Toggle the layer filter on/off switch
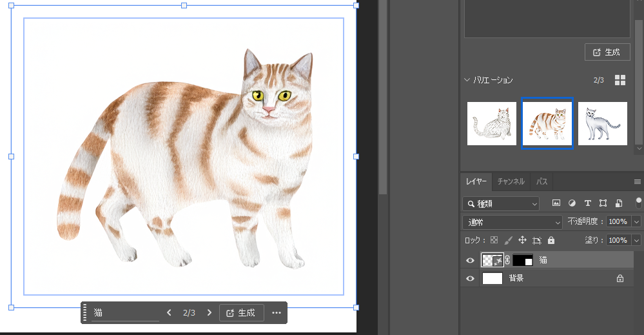This screenshot has height=335, width=644. [638, 203]
